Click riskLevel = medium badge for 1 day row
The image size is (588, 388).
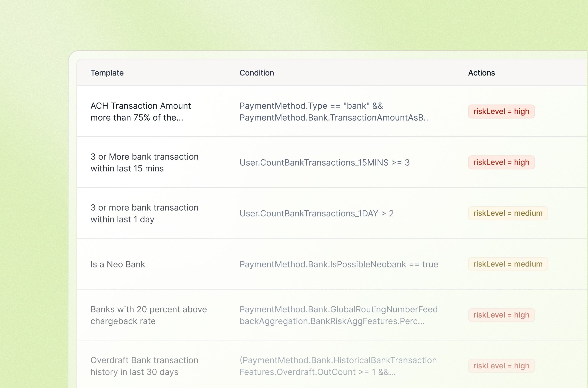click(x=508, y=213)
